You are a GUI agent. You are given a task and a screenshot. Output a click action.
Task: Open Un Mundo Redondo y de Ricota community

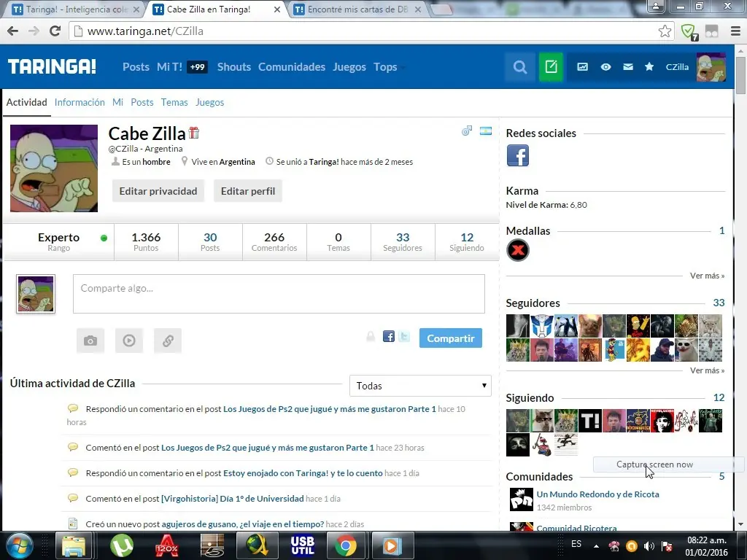[598, 494]
